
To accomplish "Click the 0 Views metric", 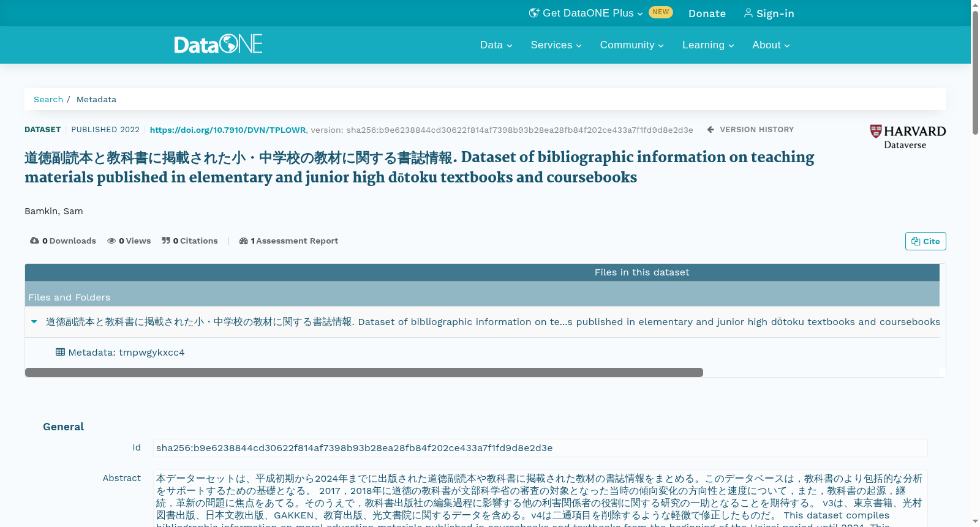I will (129, 241).
